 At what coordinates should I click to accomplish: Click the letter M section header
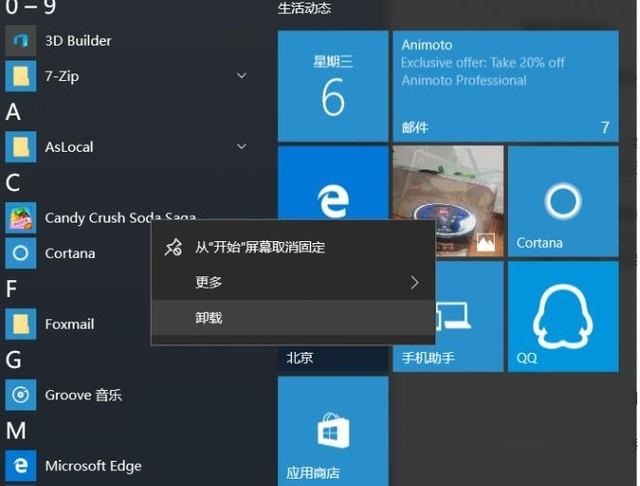click(16, 431)
